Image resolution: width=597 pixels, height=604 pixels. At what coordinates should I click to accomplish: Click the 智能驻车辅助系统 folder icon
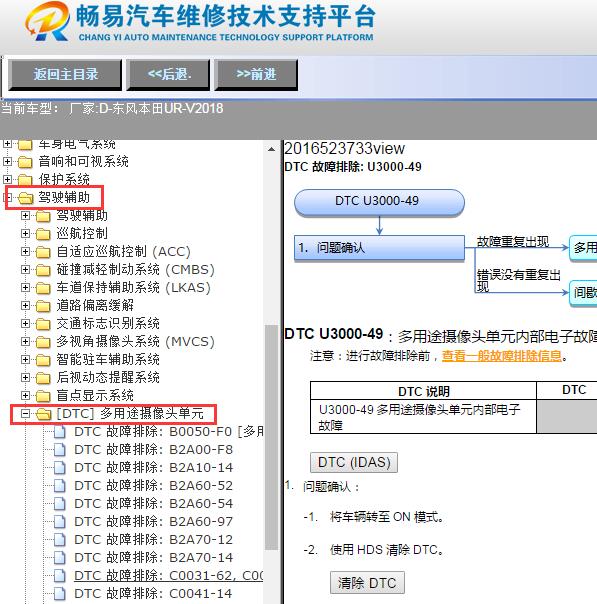tap(43, 360)
